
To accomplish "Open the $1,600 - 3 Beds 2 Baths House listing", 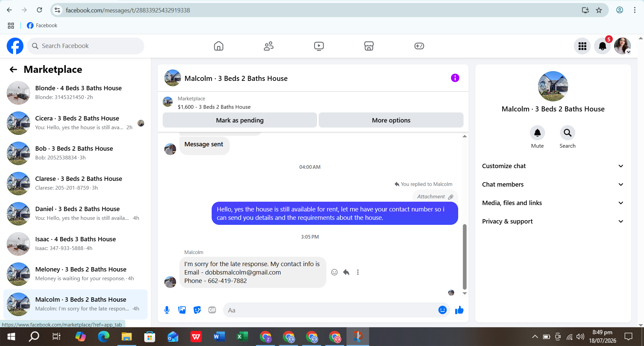I will click(x=214, y=107).
